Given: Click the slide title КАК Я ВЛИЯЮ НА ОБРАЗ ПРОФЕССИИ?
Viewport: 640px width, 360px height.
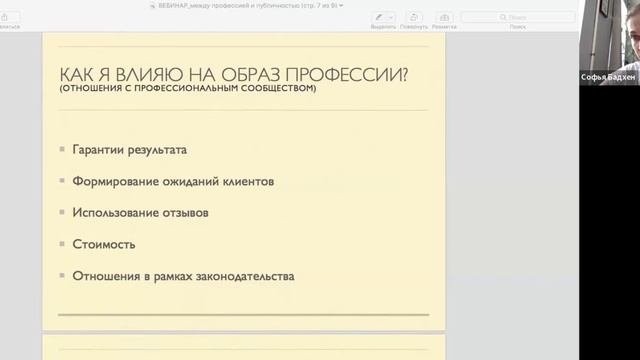Looking at the screenshot, I should pyautogui.click(x=233, y=75).
